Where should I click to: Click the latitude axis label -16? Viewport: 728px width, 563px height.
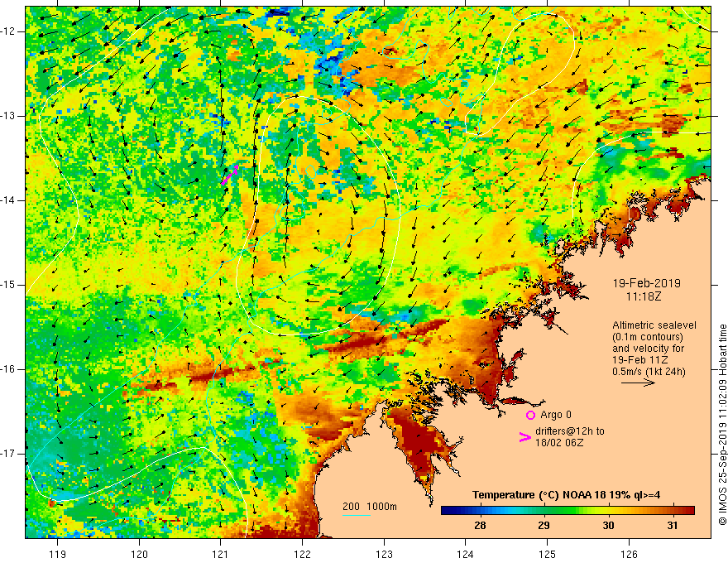(x=8, y=369)
